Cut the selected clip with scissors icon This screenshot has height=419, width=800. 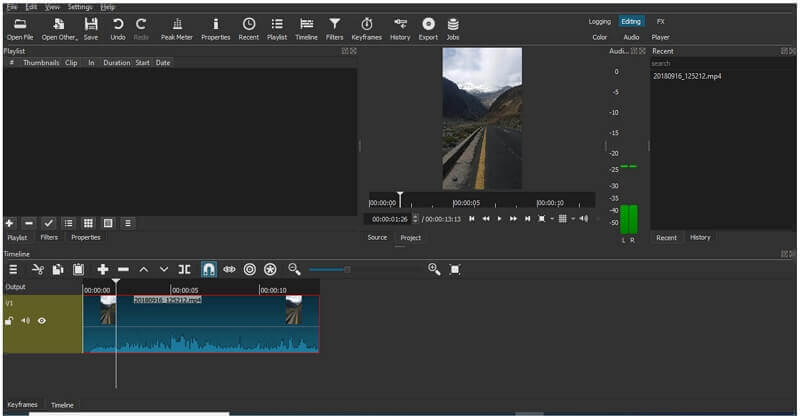[x=38, y=269]
